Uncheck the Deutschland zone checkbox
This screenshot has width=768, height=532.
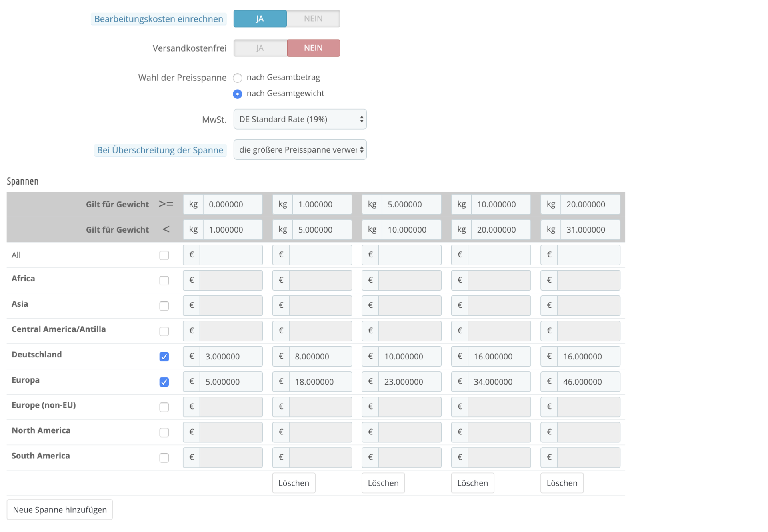coord(164,357)
